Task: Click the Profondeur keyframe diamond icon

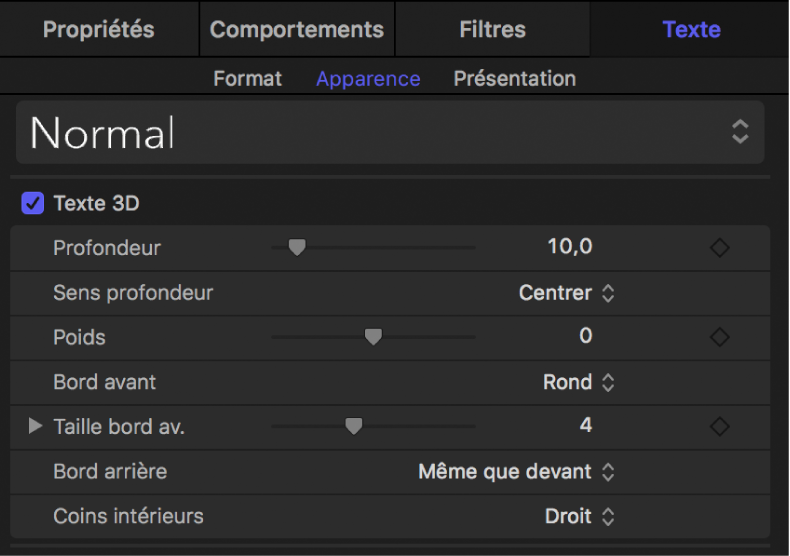Action: [719, 248]
